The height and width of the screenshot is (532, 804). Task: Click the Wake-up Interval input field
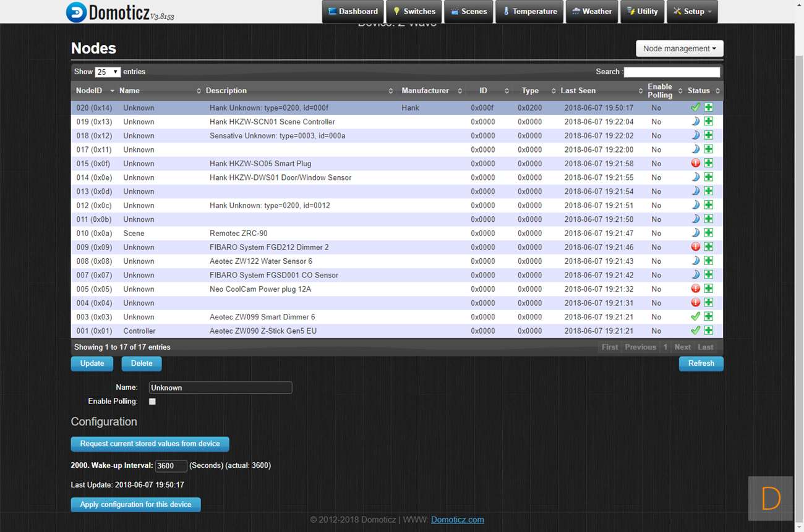click(x=171, y=466)
